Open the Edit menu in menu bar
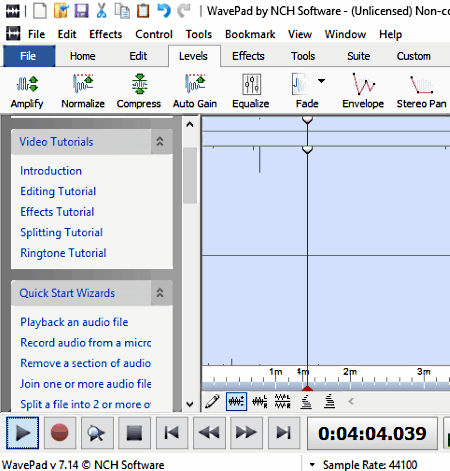 67,34
